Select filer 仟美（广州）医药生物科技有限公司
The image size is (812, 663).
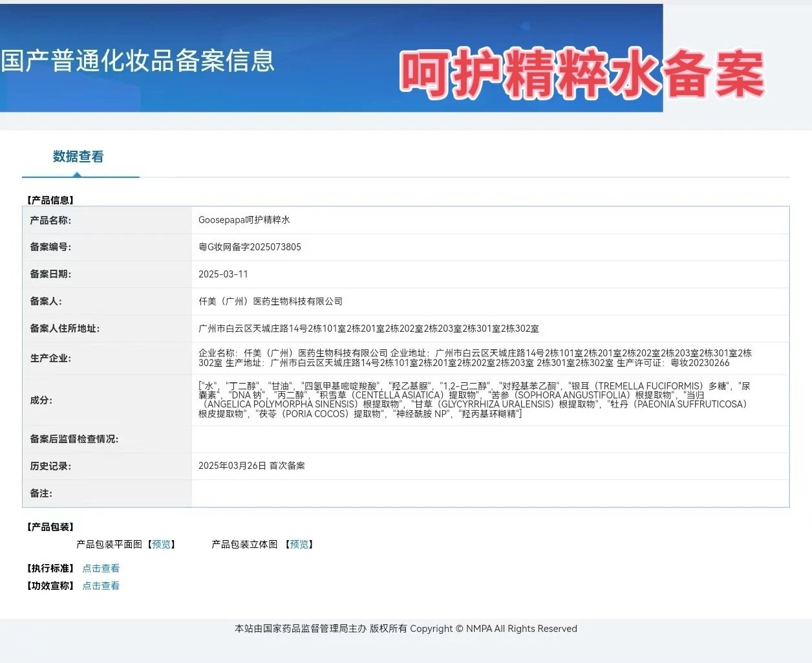(x=270, y=301)
